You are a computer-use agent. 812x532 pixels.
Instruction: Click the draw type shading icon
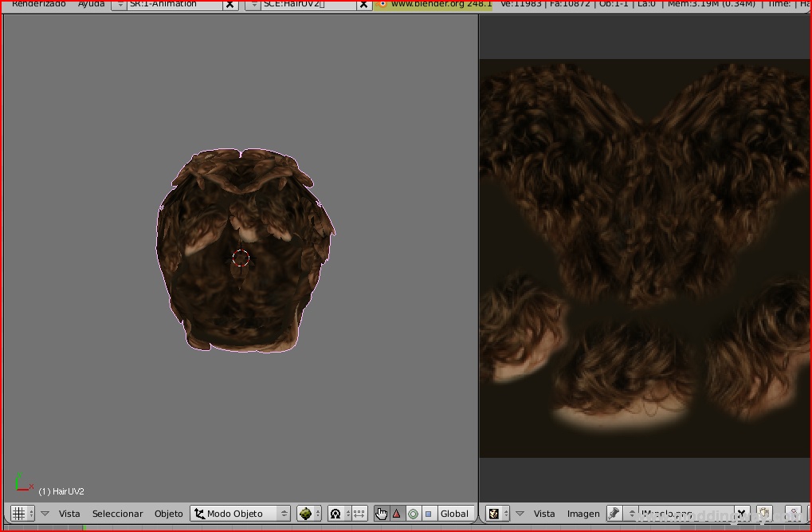[308, 514]
